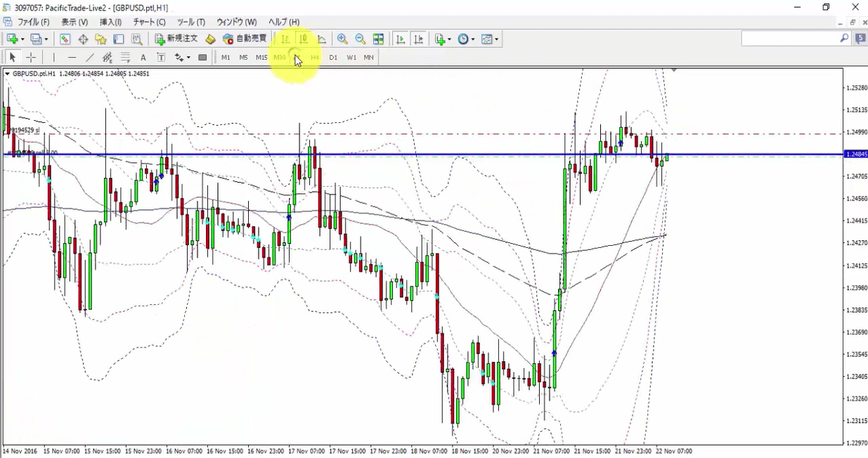Click the GBPUSD.ptl,H1 chart label

pyautogui.click(x=34, y=73)
